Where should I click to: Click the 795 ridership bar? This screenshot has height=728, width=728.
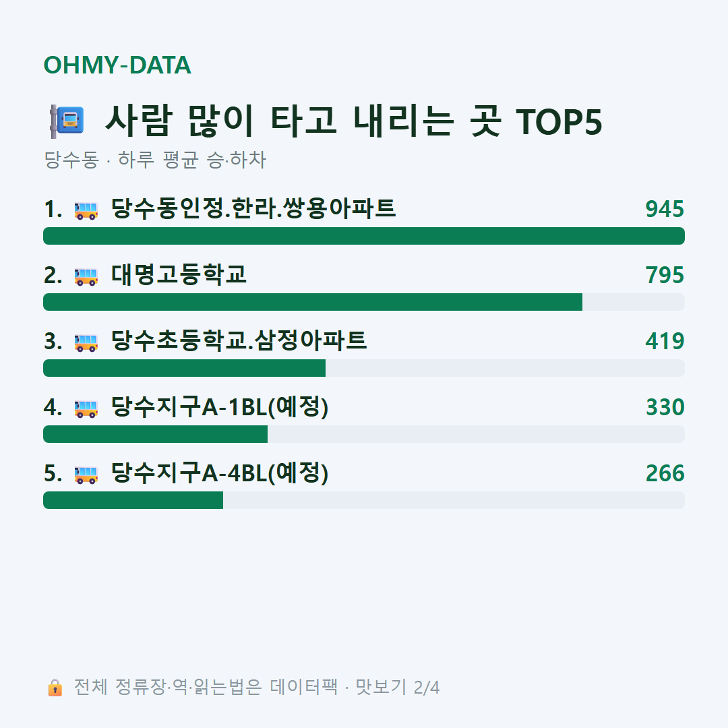(x=364, y=302)
